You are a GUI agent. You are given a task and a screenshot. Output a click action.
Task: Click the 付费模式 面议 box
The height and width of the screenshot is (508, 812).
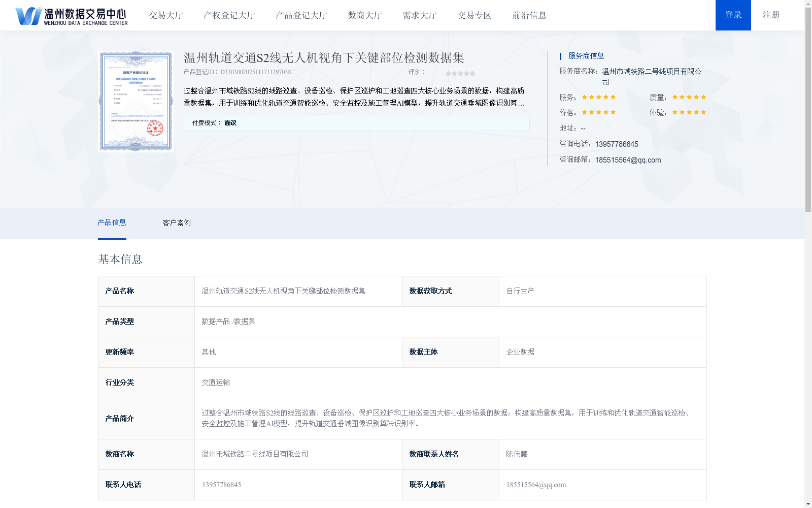click(356, 123)
